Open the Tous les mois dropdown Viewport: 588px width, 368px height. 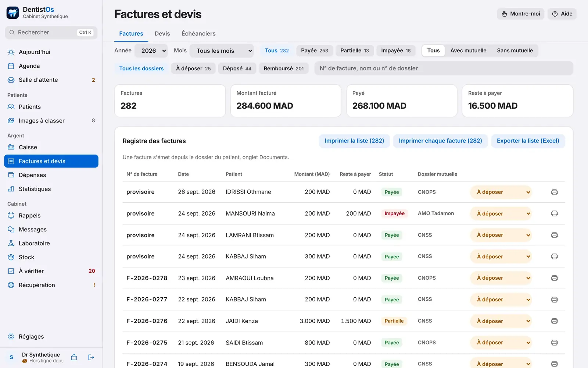click(222, 51)
